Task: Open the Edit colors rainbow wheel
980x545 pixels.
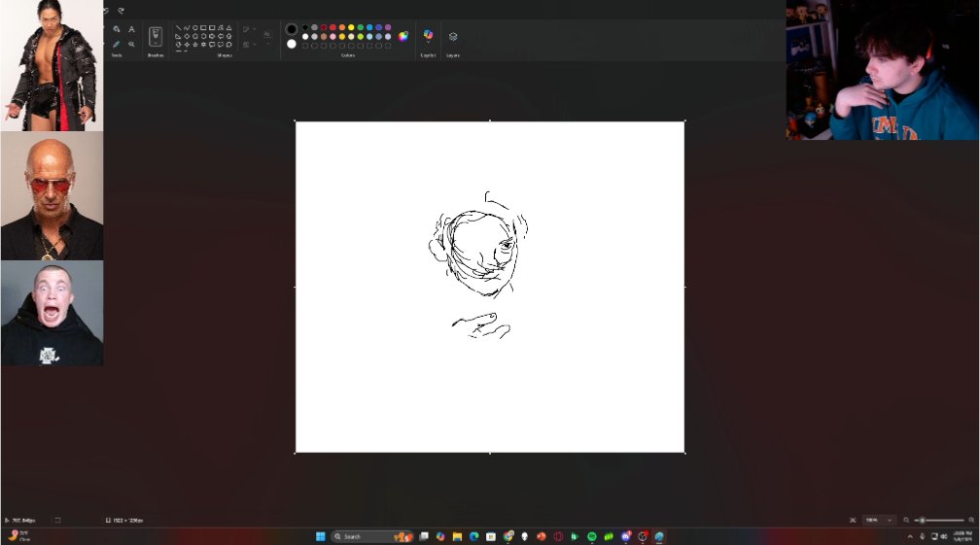Action: click(403, 36)
